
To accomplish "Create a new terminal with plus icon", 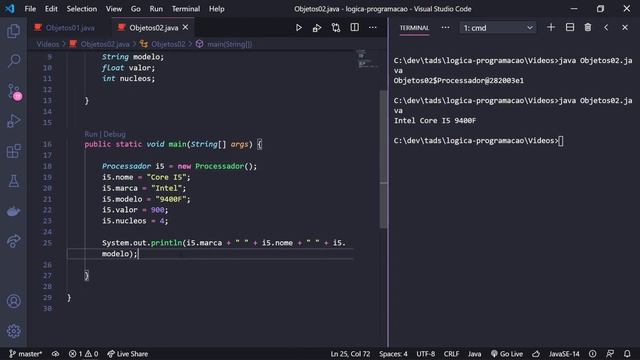I will pos(551,27).
